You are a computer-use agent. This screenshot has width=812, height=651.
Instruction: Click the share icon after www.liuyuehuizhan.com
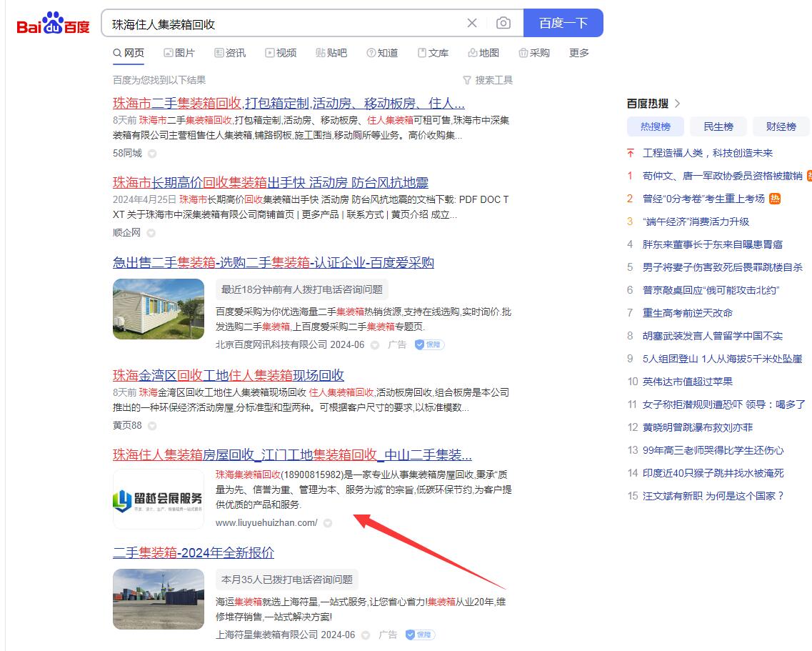[327, 522]
